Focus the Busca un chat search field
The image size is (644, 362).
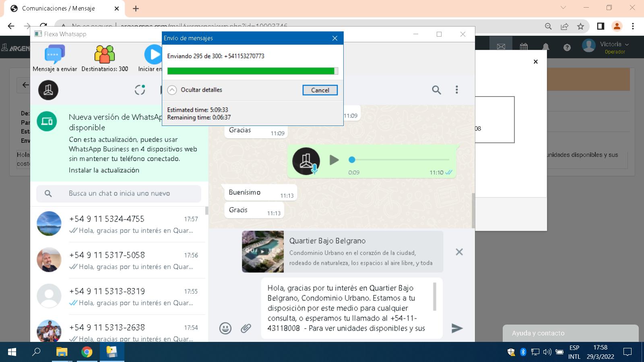[x=119, y=193]
